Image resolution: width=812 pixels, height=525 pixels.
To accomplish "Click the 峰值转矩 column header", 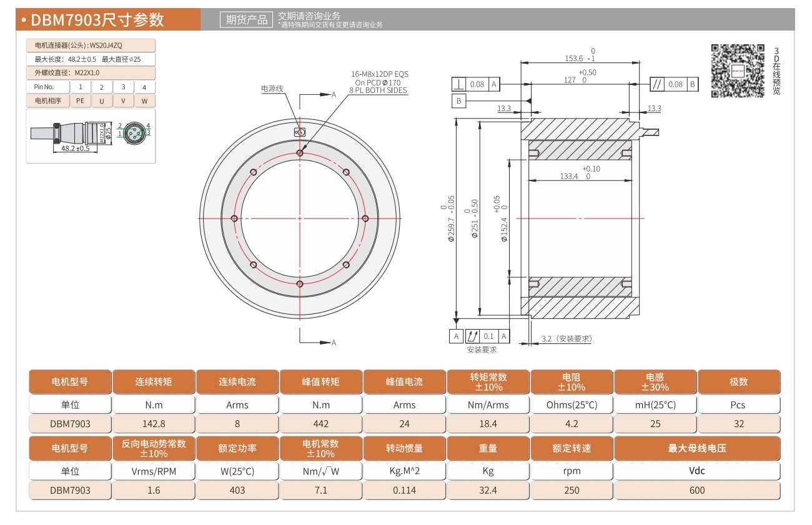I will pyautogui.click(x=321, y=381).
